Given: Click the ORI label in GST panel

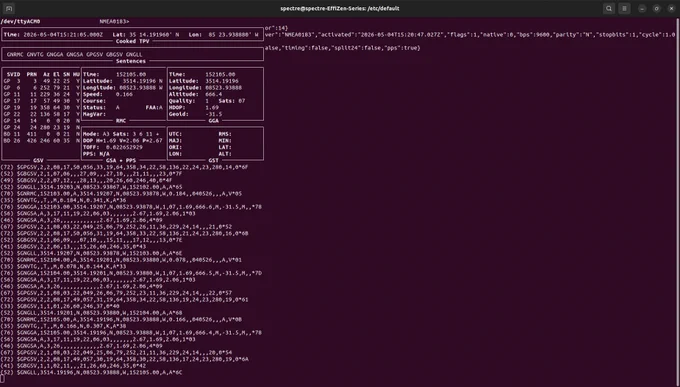Looking at the screenshot, I should point(175,147).
